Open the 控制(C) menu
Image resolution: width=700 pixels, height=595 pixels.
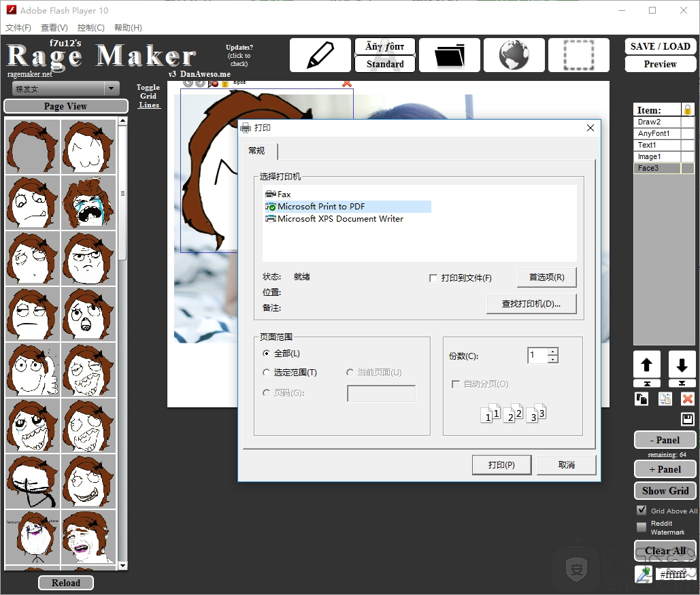[91, 28]
